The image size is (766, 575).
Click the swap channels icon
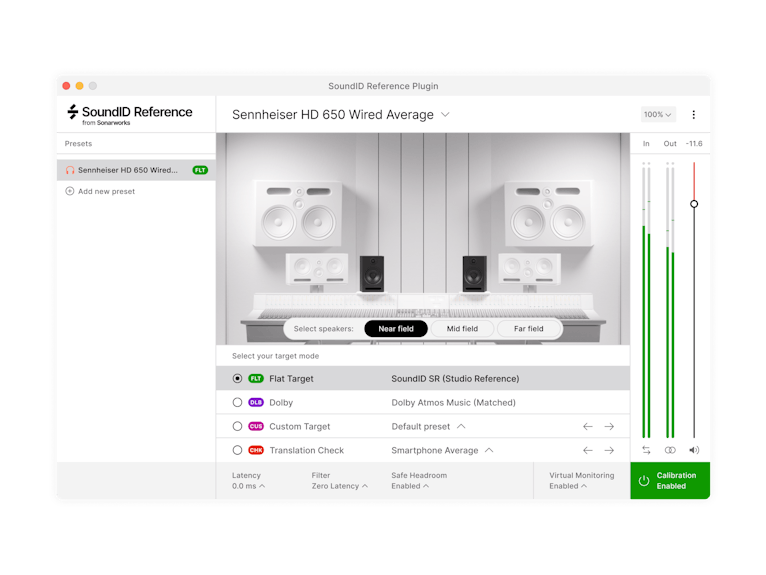[646, 450]
